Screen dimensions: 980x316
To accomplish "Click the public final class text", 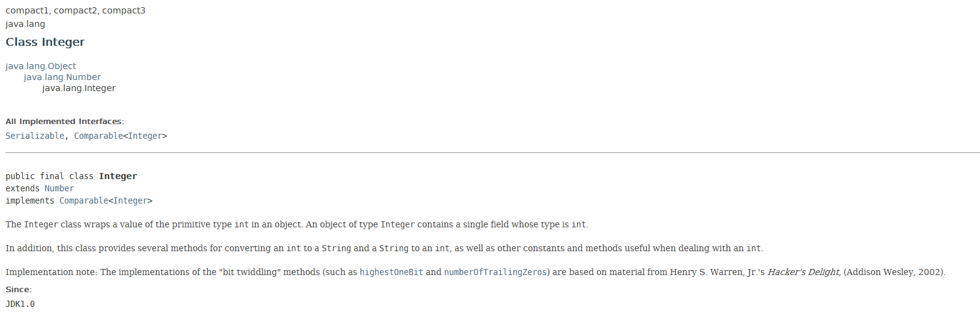I will (x=50, y=176).
